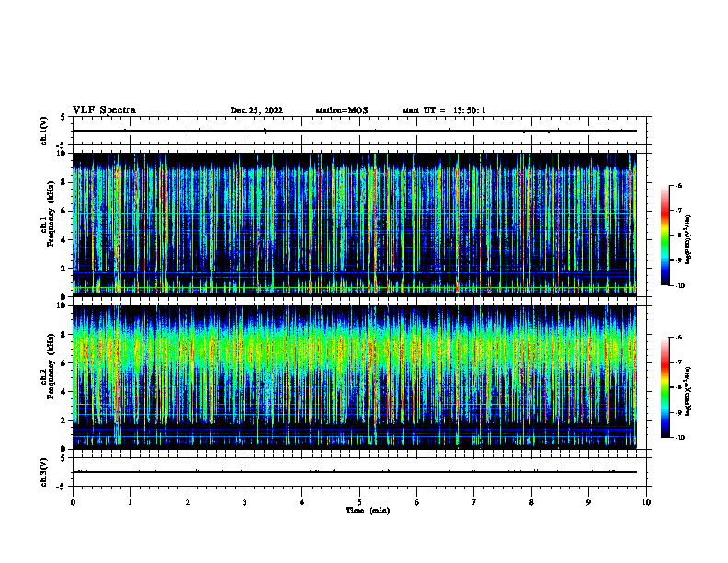Select the ch.2 colorbar log(PSD) unit label

[x=688, y=391]
